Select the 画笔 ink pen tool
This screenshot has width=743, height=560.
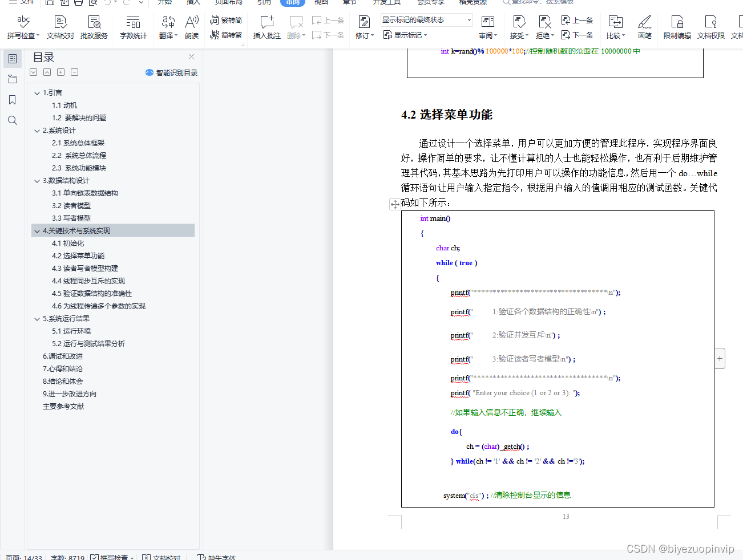(645, 27)
